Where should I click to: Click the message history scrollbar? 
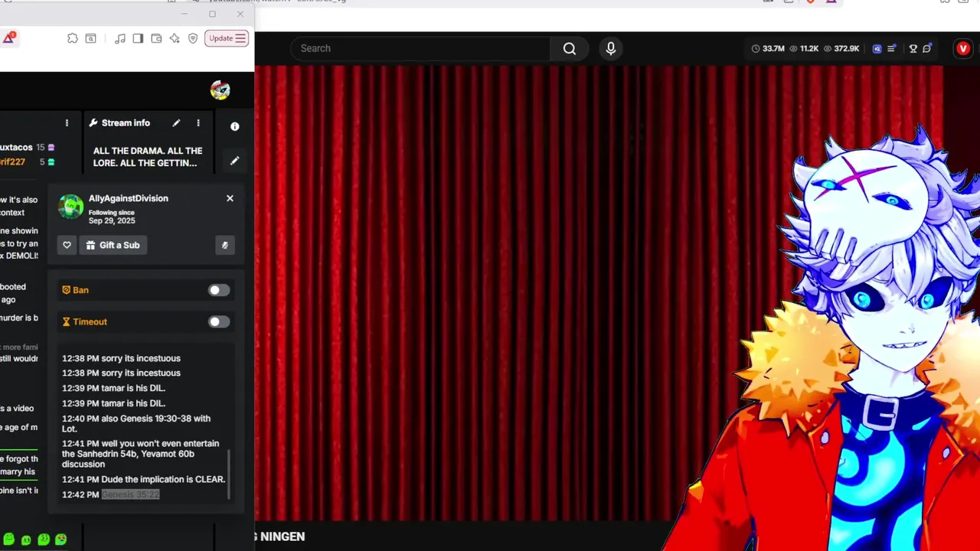coord(229,474)
